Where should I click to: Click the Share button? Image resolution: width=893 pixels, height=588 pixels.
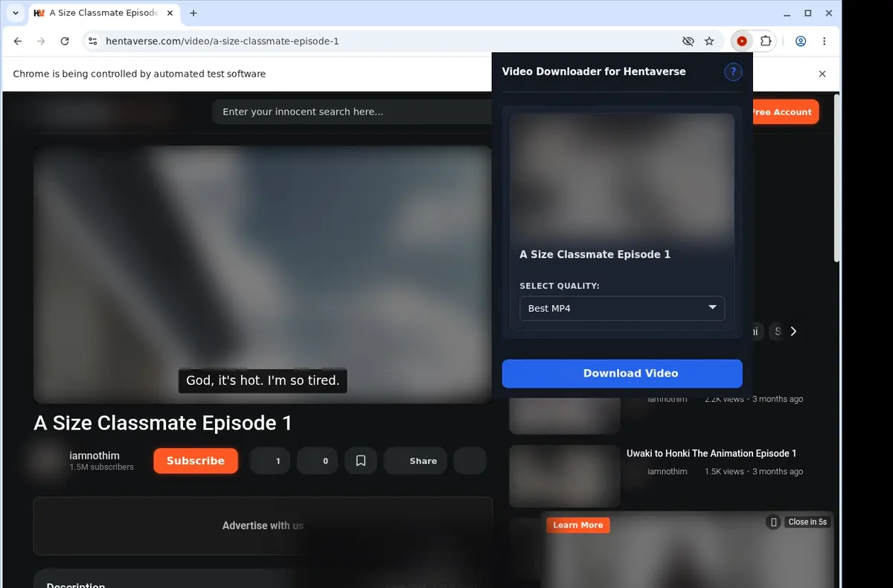(415, 461)
